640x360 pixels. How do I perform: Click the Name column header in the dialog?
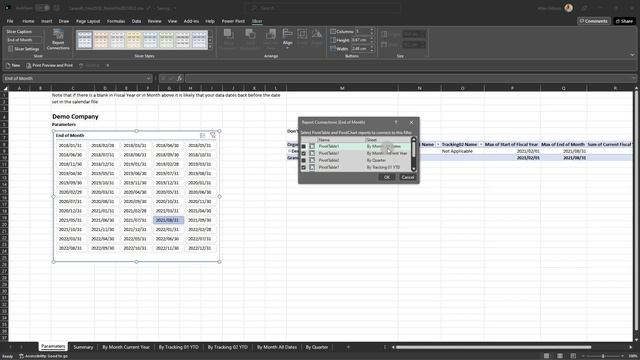tap(341, 140)
